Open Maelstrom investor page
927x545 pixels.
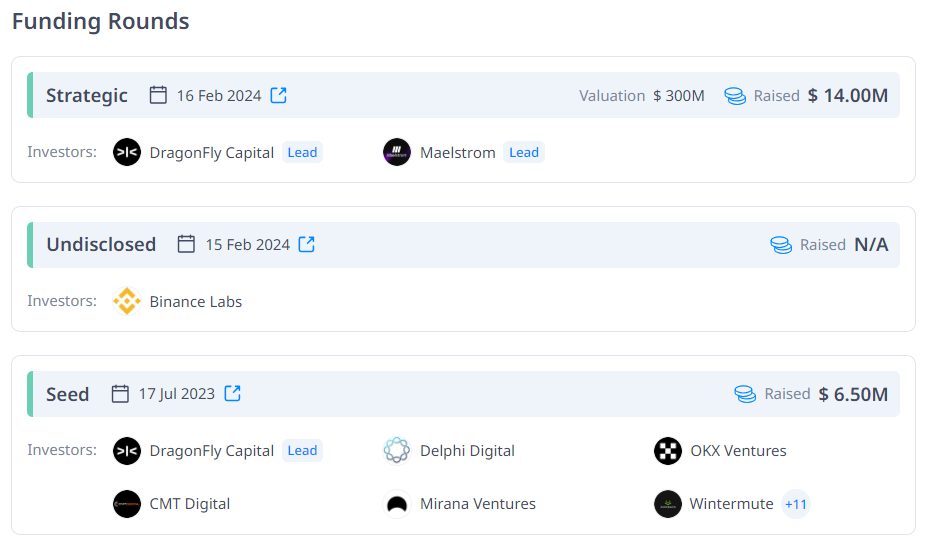tap(457, 153)
